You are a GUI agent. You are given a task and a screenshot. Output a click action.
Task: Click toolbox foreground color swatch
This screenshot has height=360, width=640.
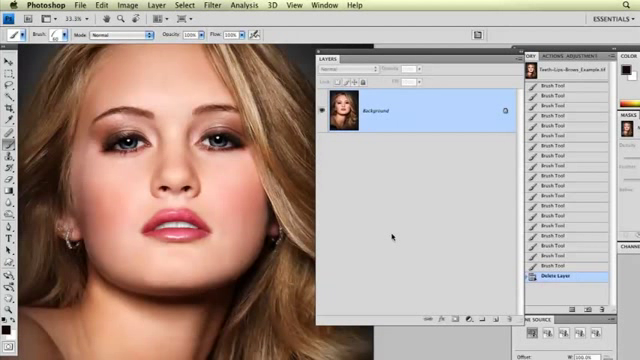tap(6, 329)
